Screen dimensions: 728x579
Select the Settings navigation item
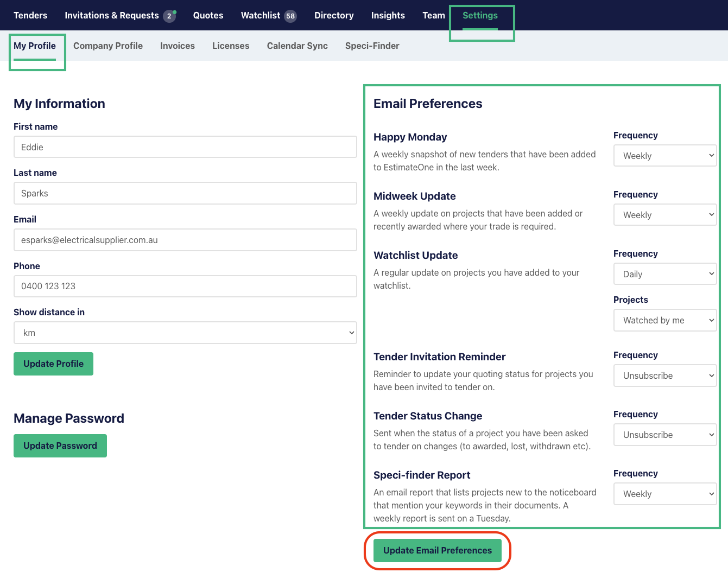[x=480, y=15]
